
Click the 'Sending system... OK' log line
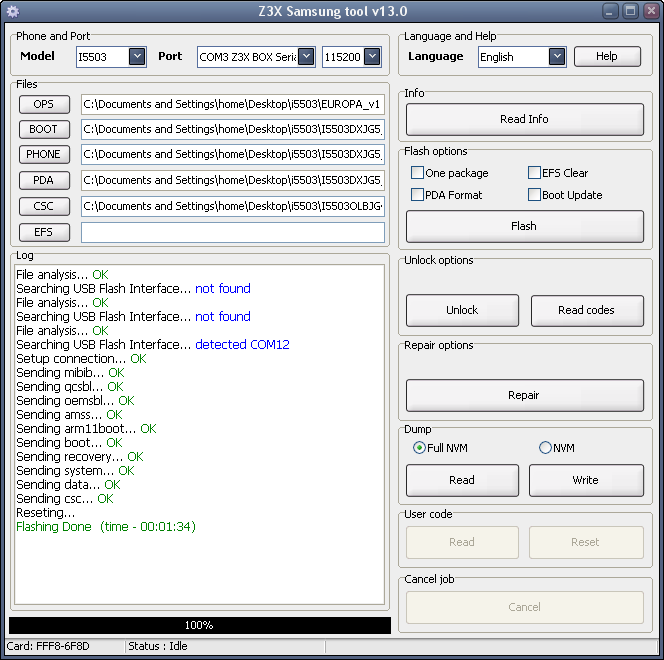tap(75, 471)
